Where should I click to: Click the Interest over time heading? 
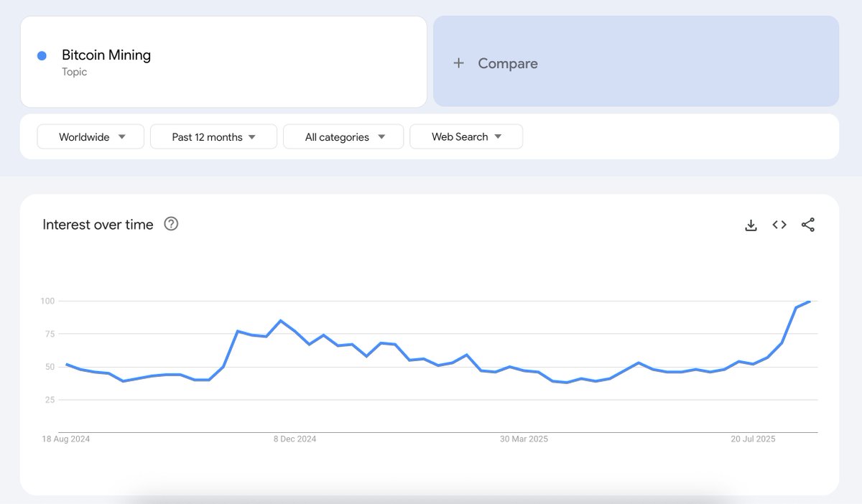97,224
